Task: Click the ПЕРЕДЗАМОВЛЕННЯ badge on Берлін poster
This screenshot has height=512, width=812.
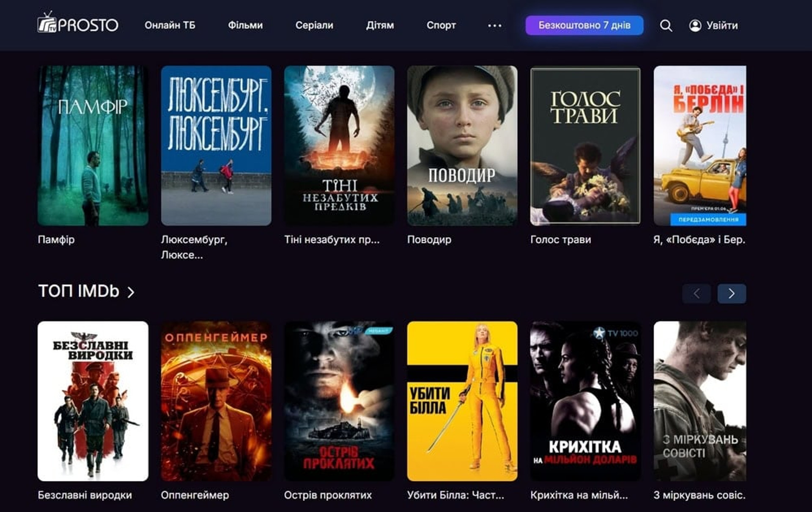Action: (708, 220)
